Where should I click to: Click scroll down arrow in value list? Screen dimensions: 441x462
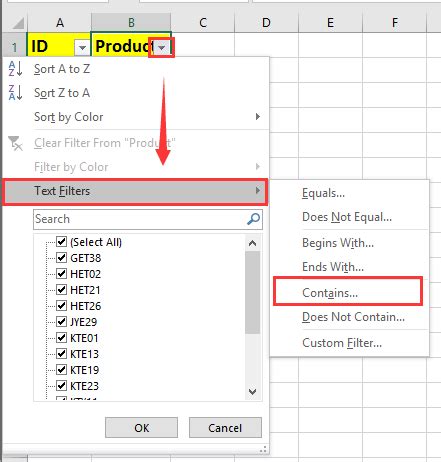pos(252,391)
